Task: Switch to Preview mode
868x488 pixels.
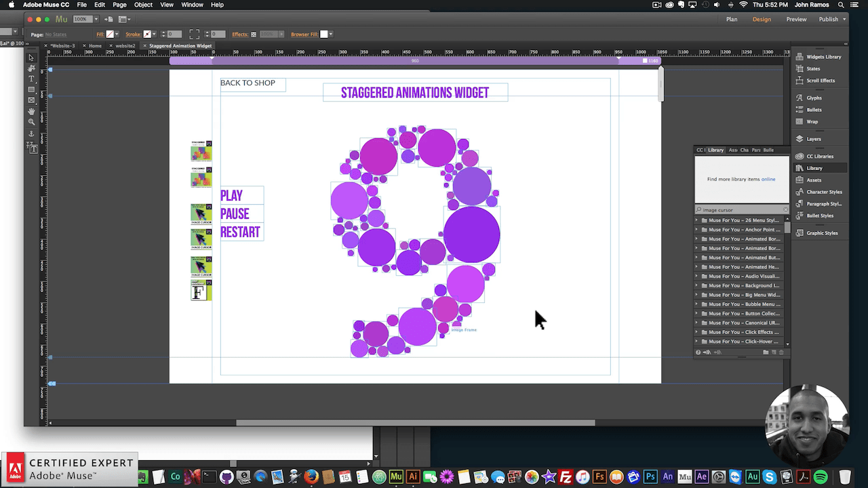Action: 796,19
